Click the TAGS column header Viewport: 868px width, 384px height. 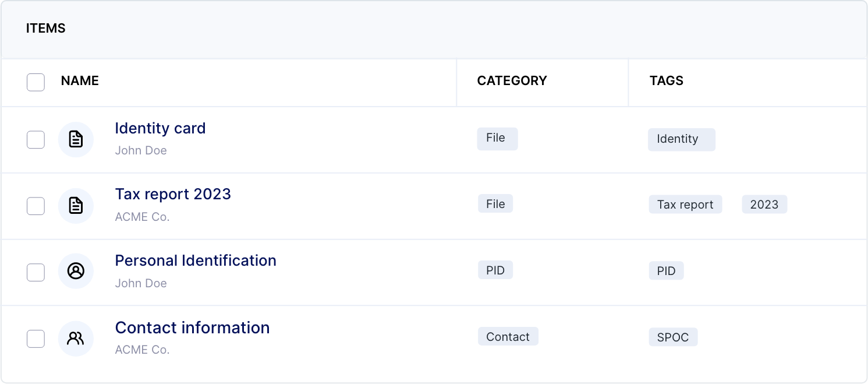click(x=667, y=81)
